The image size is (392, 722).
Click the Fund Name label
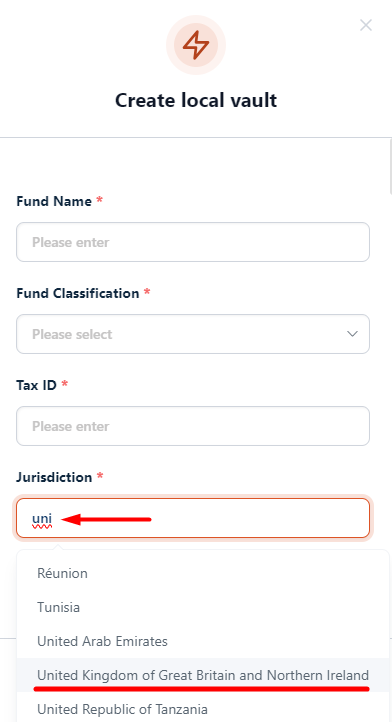pyautogui.click(x=54, y=201)
